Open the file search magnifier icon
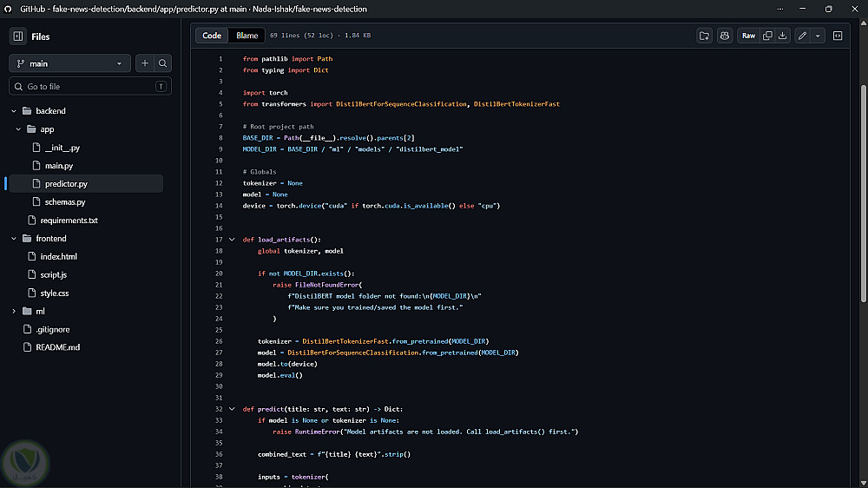Screen dimensions: 868x488 click(x=163, y=63)
